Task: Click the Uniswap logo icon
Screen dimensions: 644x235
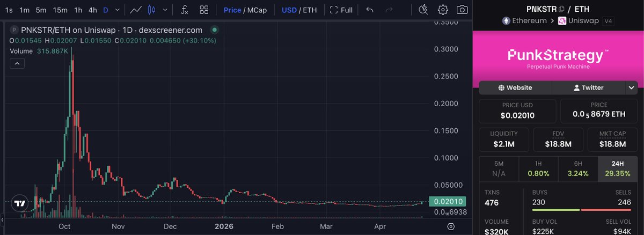Action: coord(562,21)
